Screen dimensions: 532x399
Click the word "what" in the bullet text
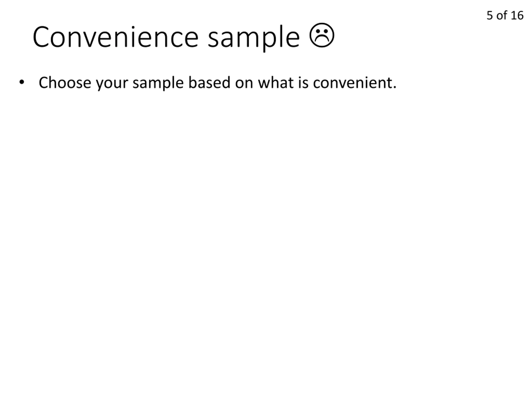coord(276,83)
